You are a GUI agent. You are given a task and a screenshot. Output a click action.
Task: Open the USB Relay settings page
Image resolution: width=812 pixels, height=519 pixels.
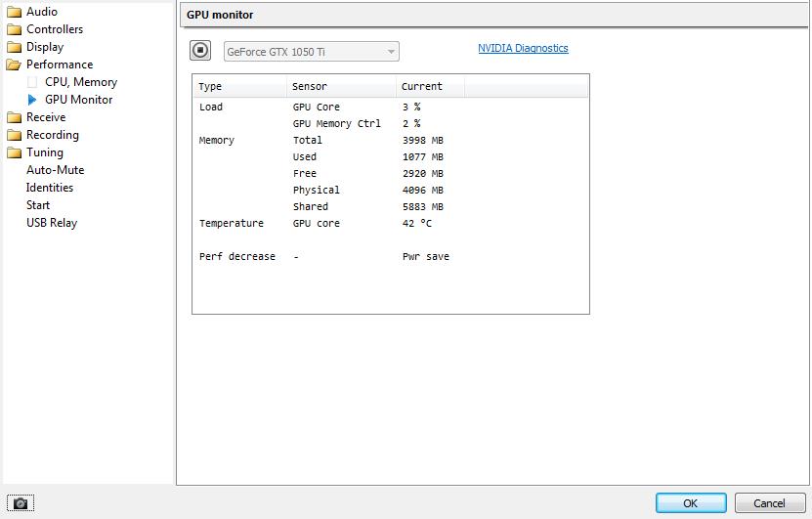[51, 223]
